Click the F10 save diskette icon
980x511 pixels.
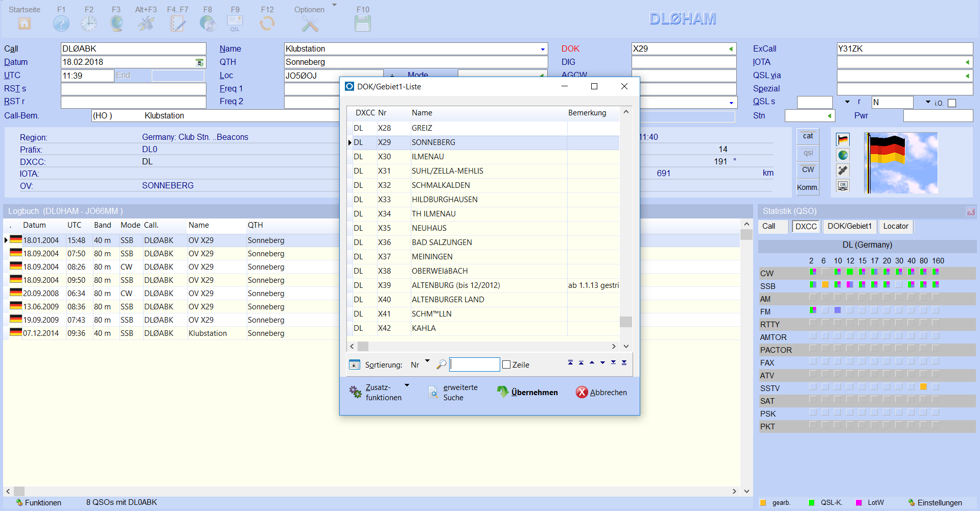click(363, 23)
